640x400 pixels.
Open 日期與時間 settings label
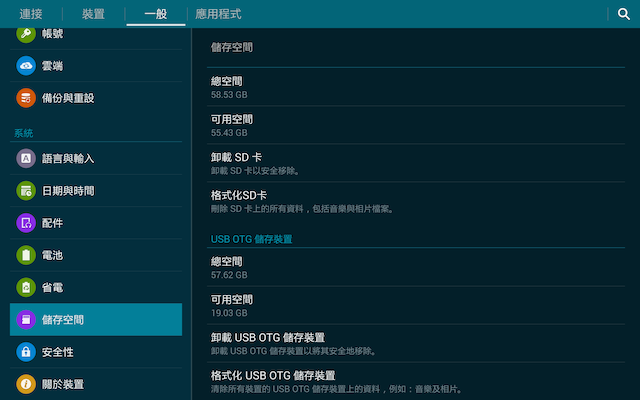click(68, 191)
